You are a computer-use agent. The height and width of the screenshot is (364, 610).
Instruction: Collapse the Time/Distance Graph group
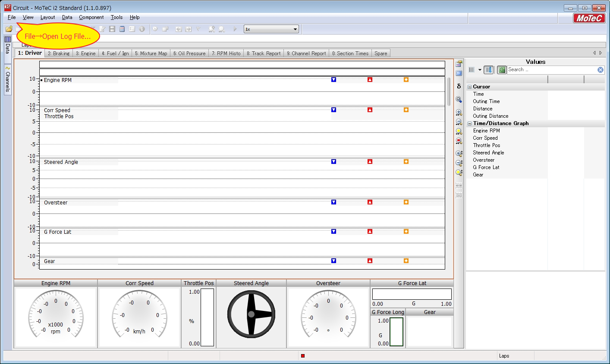(469, 123)
